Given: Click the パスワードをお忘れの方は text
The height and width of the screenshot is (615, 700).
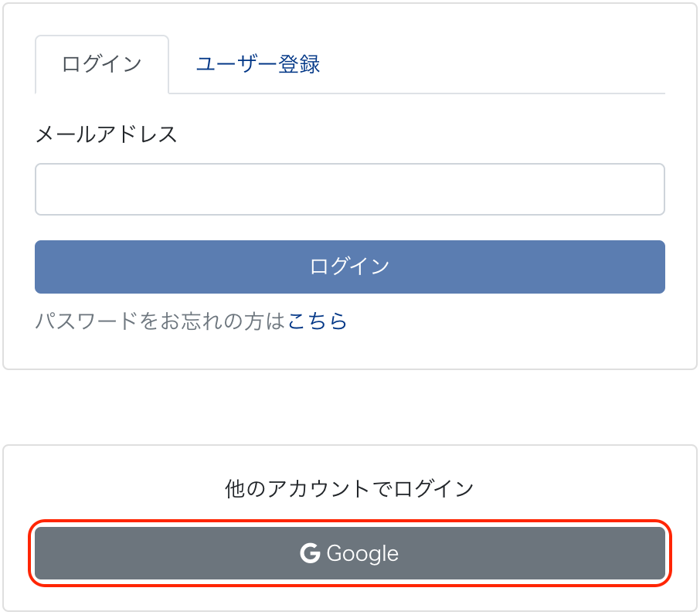Looking at the screenshot, I should click(x=161, y=321).
